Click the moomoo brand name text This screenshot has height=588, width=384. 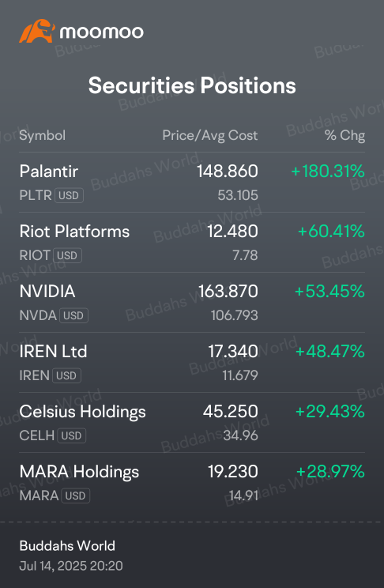pyautogui.click(x=102, y=32)
